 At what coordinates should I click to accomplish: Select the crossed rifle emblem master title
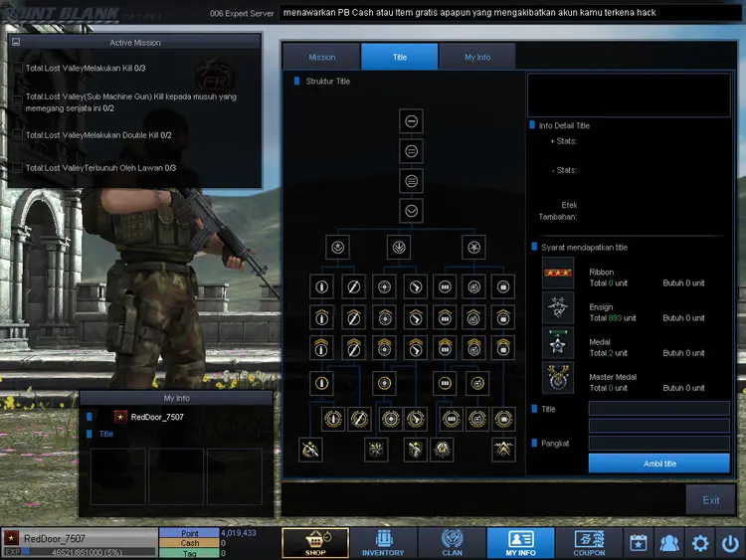click(x=310, y=450)
